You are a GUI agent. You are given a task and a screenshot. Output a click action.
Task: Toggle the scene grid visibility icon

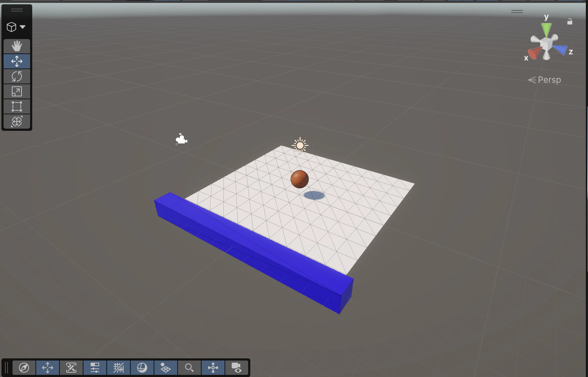pos(165,368)
